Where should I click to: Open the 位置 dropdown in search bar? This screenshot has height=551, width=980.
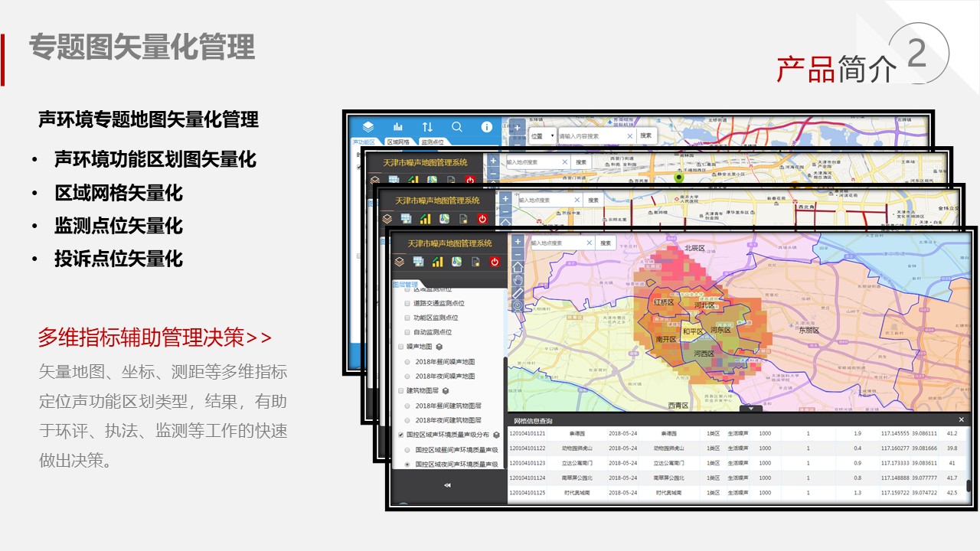tap(542, 135)
